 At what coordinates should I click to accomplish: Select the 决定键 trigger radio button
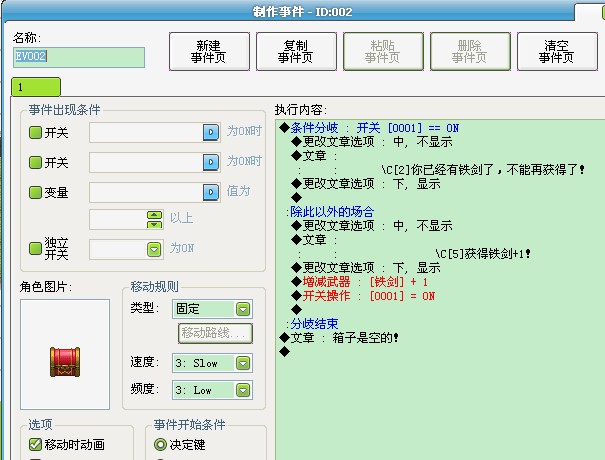160,444
